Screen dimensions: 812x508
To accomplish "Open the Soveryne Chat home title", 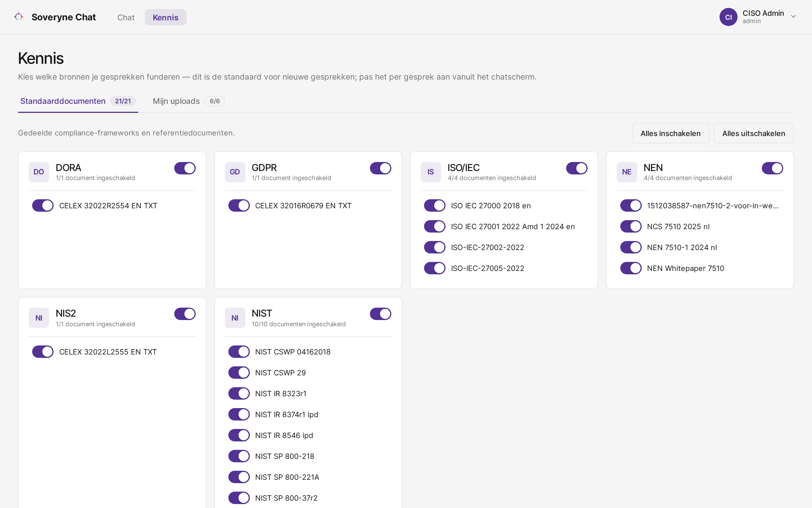I will [x=64, y=17].
